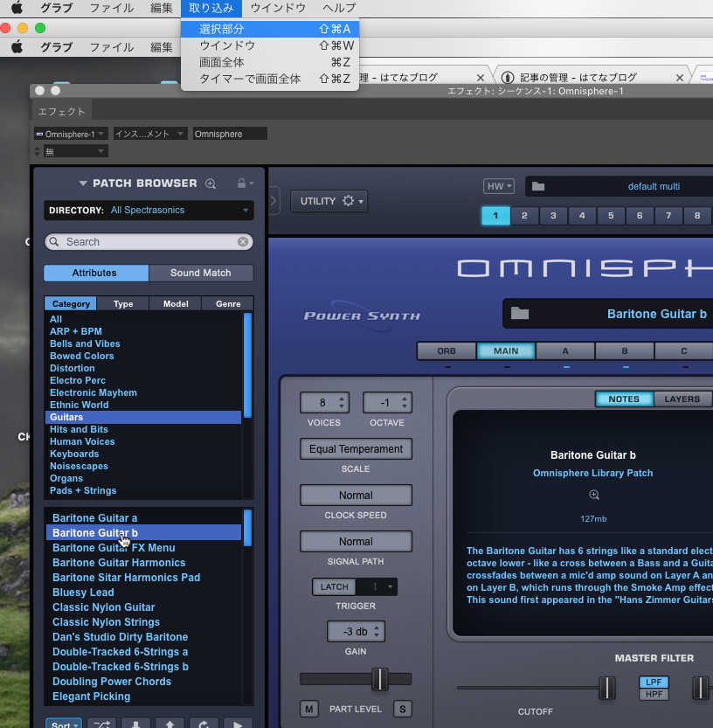Click the patch list scrollbar

[247, 528]
